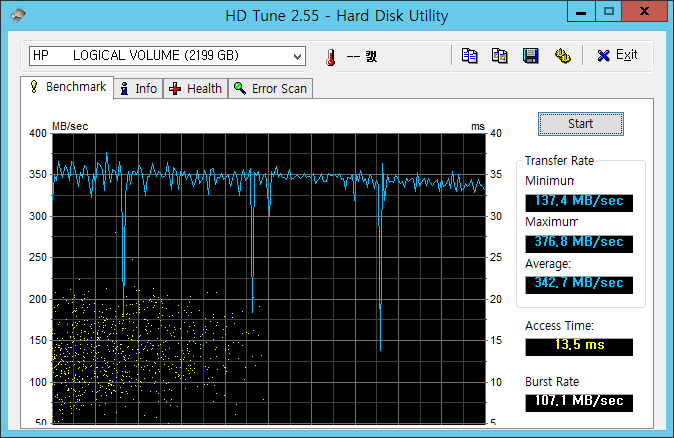Open the Info tab
The height and width of the screenshot is (438, 674).
pos(138,89)
